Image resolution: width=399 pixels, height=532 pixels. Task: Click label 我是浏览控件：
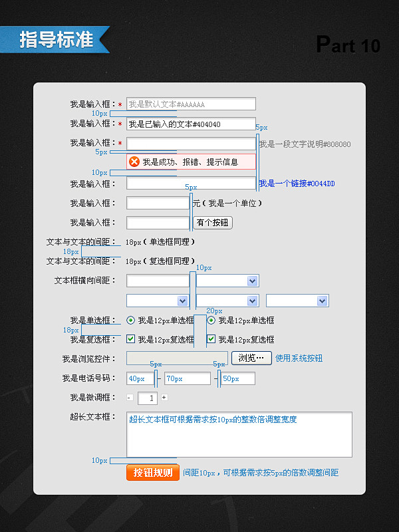coord(89,358)
